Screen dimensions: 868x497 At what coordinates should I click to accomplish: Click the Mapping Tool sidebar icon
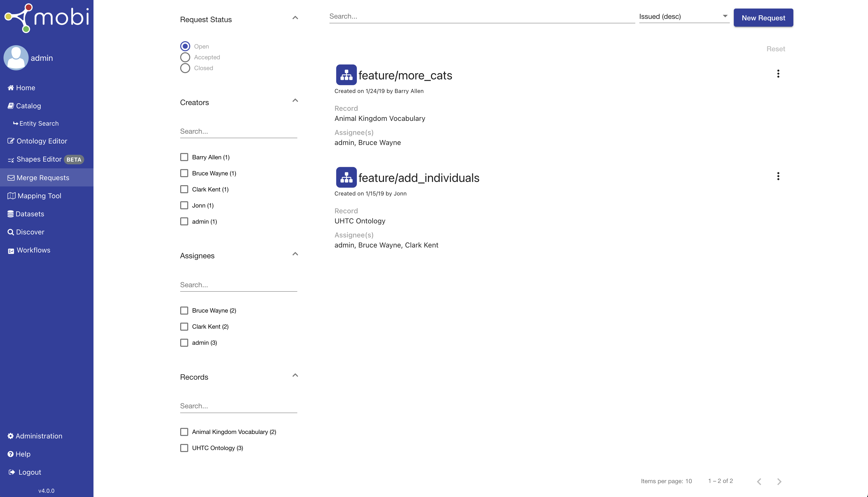click(x=11, y=195)
